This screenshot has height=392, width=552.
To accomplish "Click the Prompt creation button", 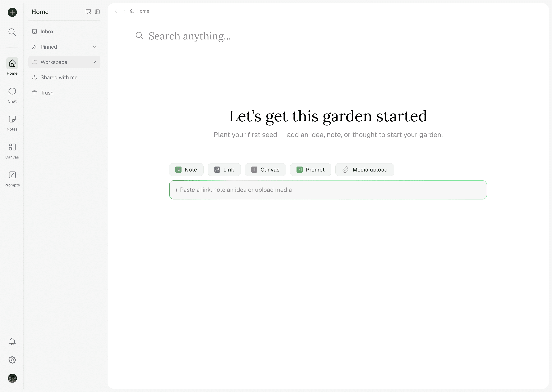I will point(310,170).
